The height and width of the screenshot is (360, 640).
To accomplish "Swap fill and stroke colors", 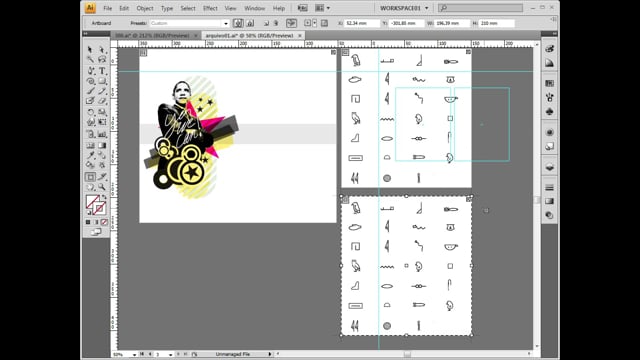I will [x=104, y=197].
